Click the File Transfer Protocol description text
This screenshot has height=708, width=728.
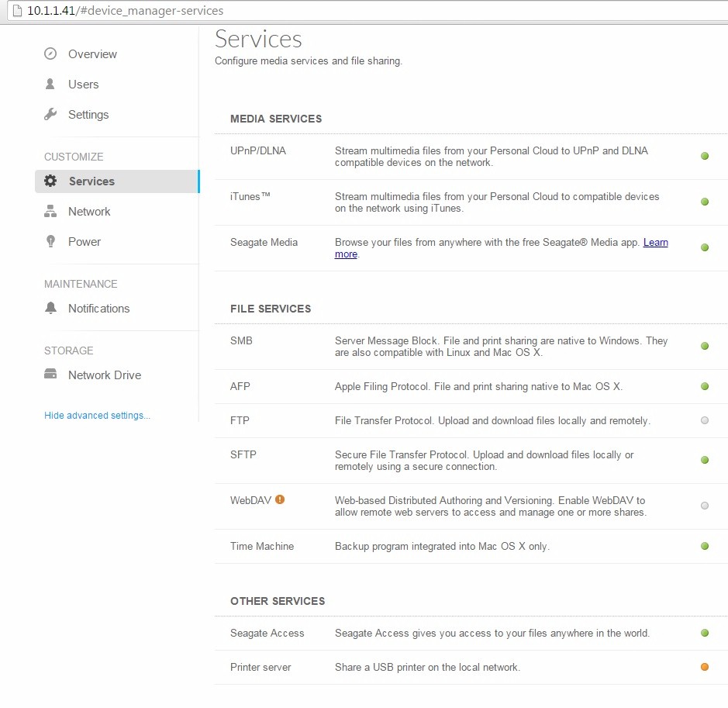(492, 420)
